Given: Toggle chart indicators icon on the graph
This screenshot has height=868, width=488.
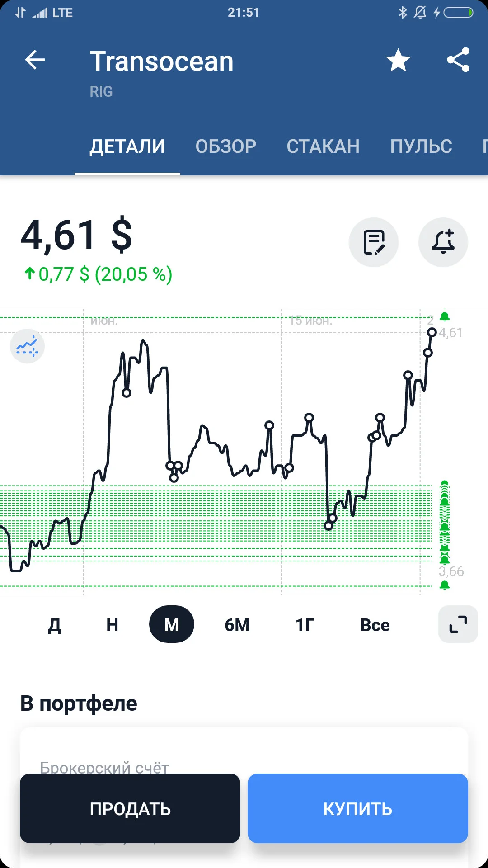Looking at the screenshot, I should 27,346.
